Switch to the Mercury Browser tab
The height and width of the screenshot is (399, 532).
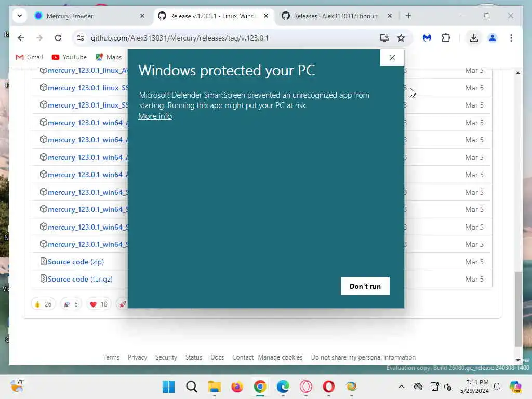(x=89, y=16)
